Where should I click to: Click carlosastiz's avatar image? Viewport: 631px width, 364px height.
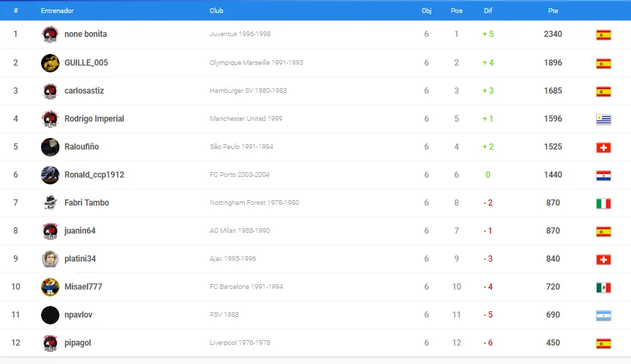(50, 91)
